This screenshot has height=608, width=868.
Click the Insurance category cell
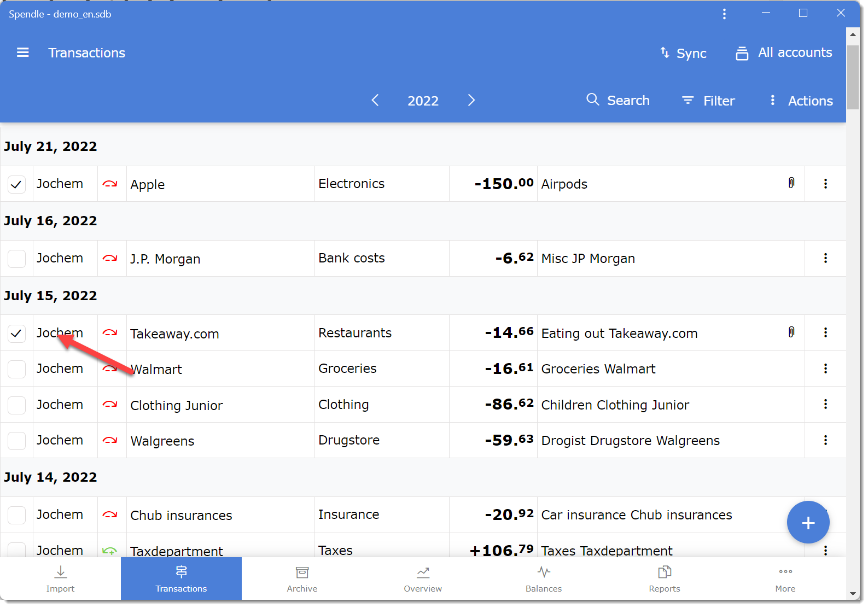tap(382, 515)
